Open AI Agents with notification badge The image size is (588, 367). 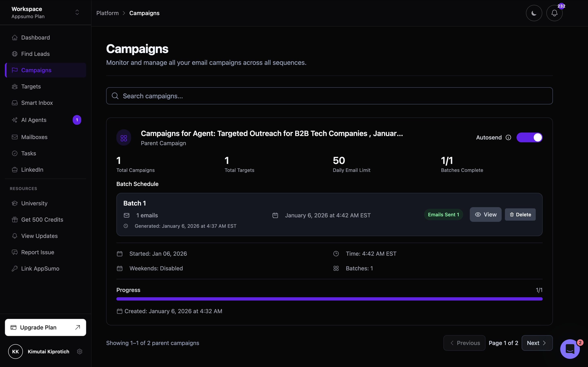34,120
